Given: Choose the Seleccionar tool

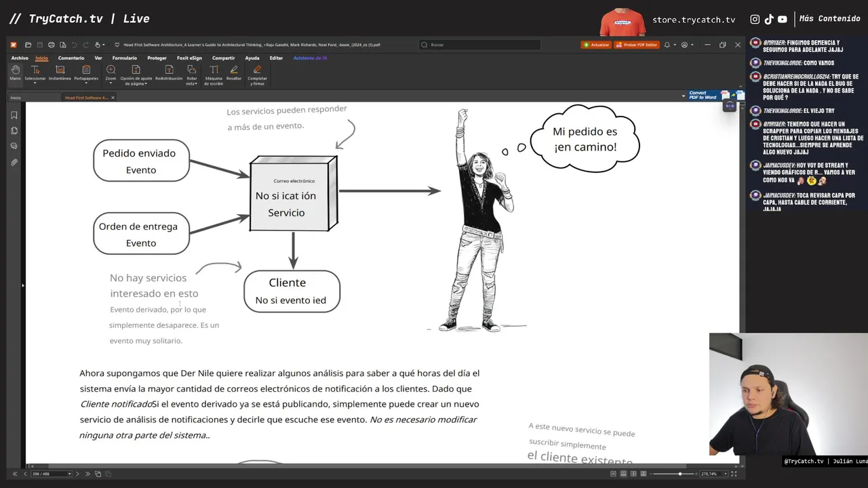Looking at the screenshot, I should pyautogui.click(x=35, y=73).
